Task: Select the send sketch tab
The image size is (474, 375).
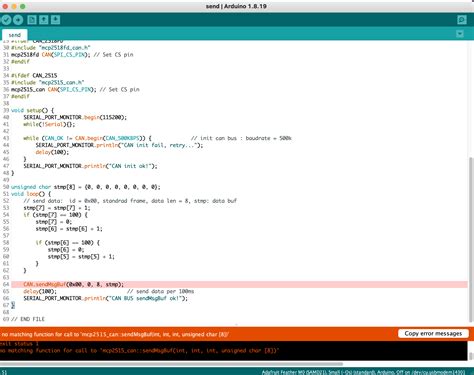Action: pyautogui.click(x=15, y=35)
